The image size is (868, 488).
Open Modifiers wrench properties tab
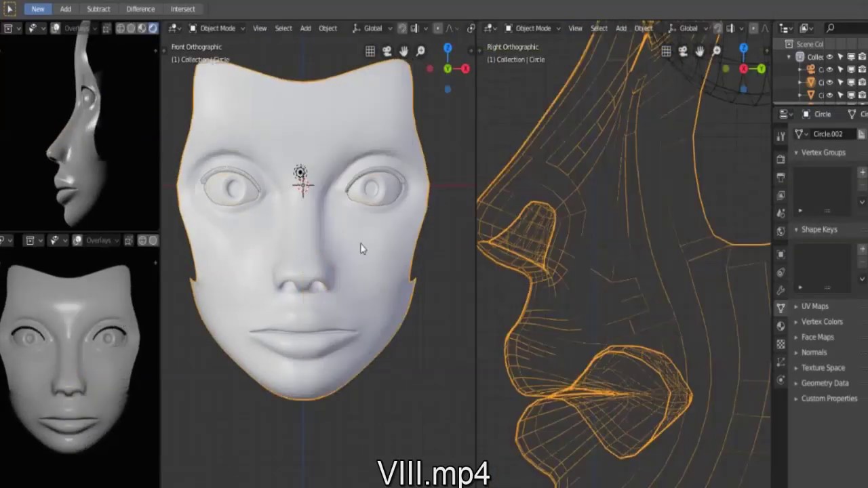tap(781, 289)
